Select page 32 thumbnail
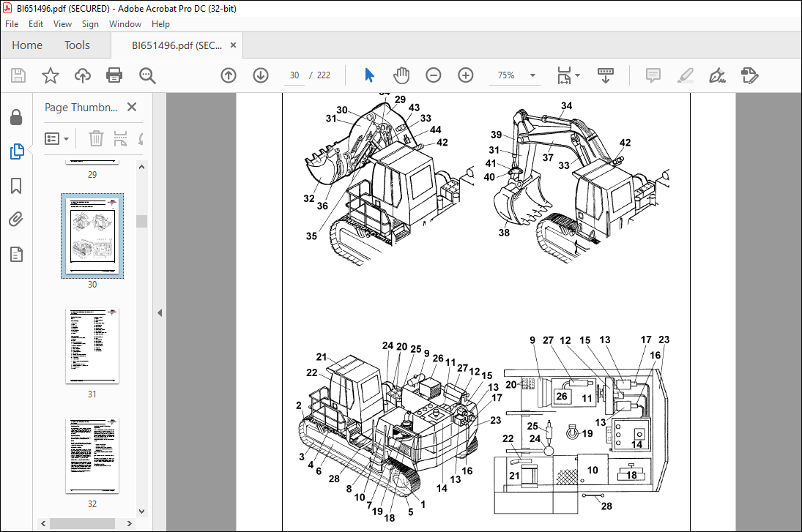Image resolution: width=802 pixels, height=532 pixels. click(x=92, y=455)
